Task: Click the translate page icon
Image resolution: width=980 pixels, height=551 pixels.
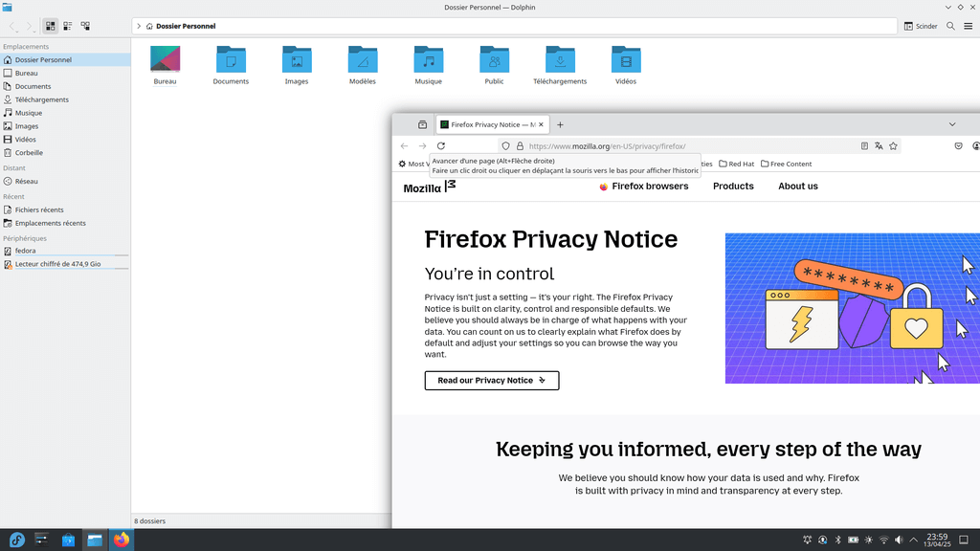Action: point(879,146)
